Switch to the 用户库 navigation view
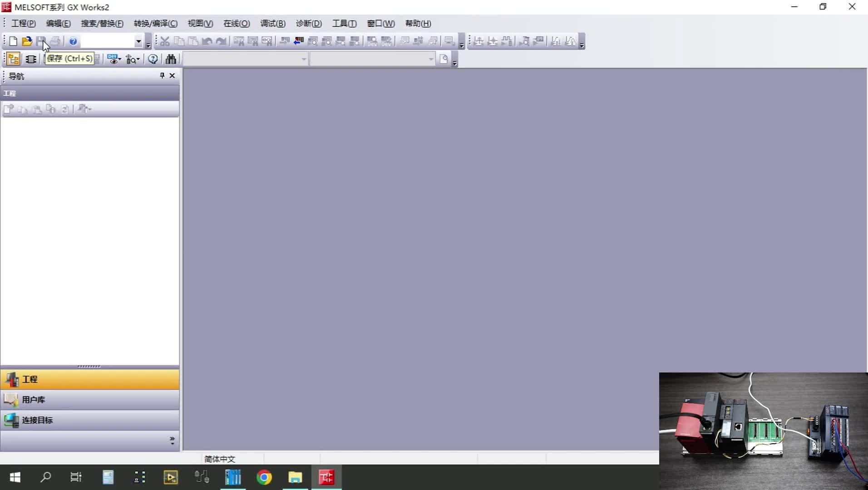The width and height of the screenshot is (868, 490). pyautogui.click(x=90, y=400)
